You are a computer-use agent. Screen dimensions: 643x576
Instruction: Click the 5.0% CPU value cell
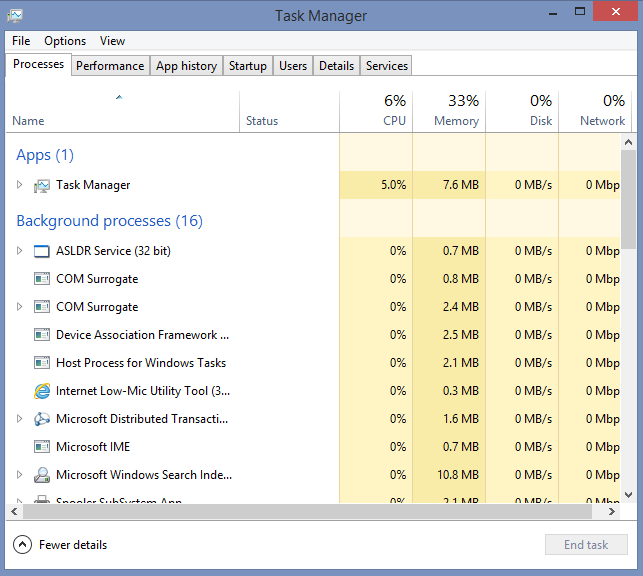click(x=376, y=185)
